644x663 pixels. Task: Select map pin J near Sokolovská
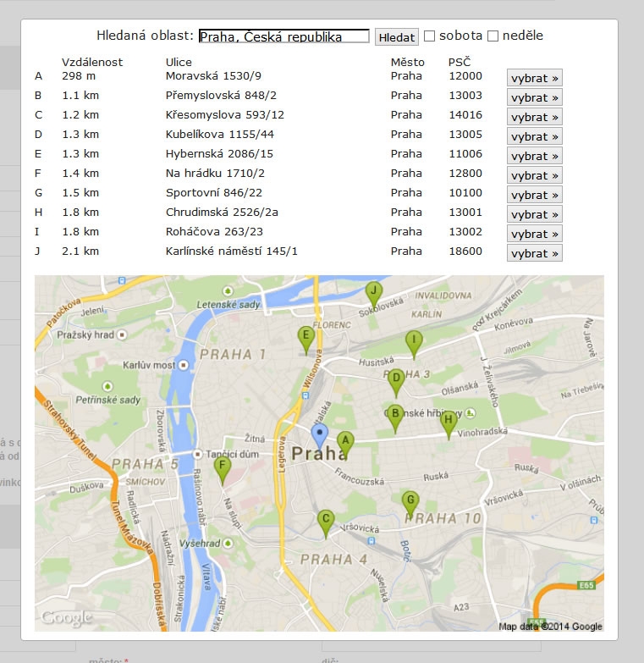pyautogui.click(x=373, y=292)
